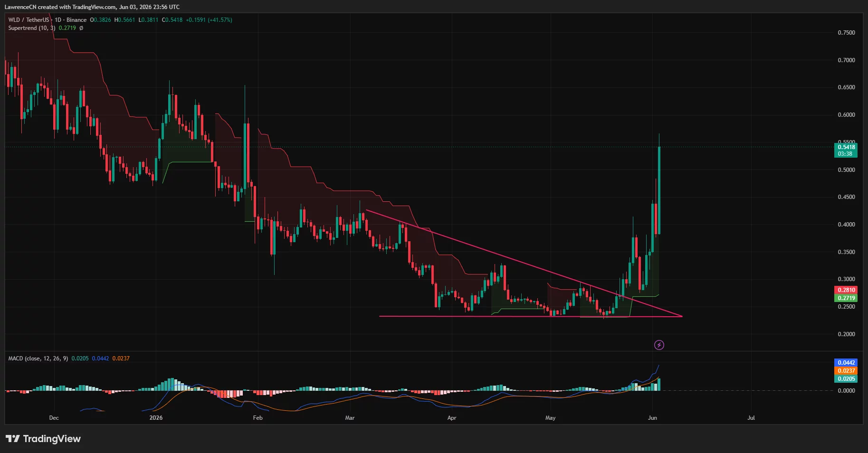Screen dimensions: 868x453
Task: Click the ø symbol beside the Supertrend value
Action: coord(81,28)
